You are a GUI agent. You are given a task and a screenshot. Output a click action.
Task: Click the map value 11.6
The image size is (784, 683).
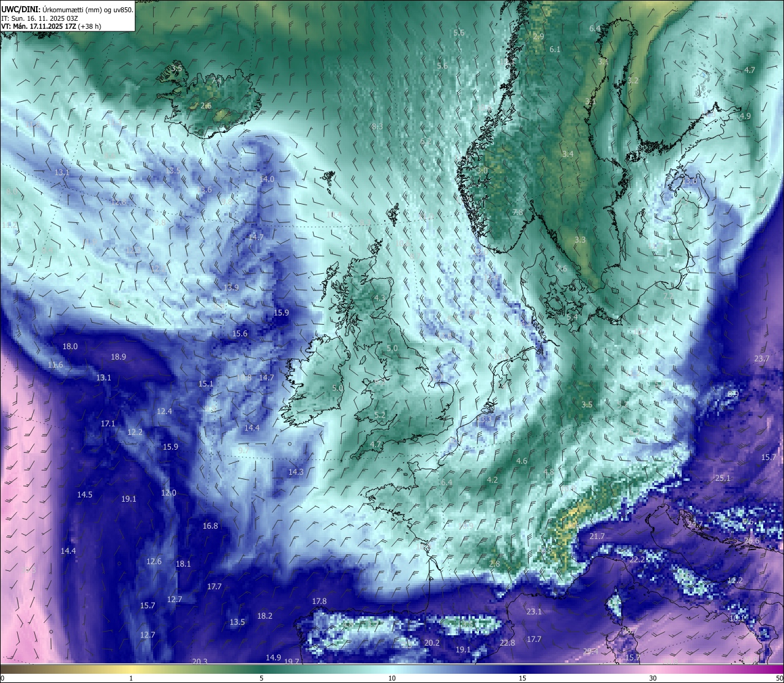55,364
